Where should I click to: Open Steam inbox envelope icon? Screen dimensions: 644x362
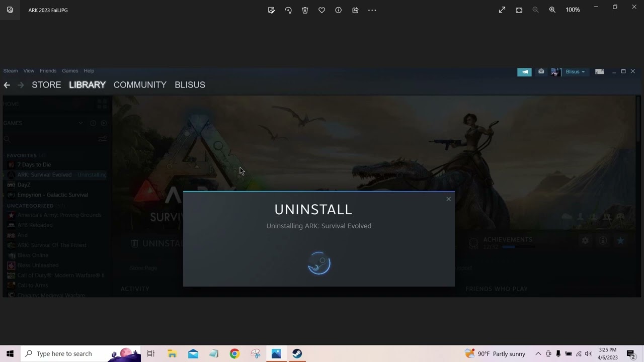[541, 72]
